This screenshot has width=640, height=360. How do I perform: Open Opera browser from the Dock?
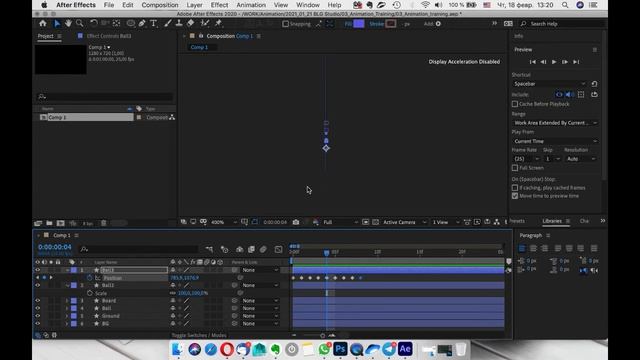227,349
